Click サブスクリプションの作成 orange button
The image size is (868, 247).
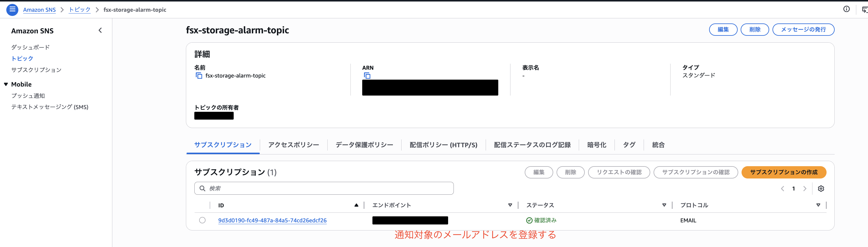(783, 172)
